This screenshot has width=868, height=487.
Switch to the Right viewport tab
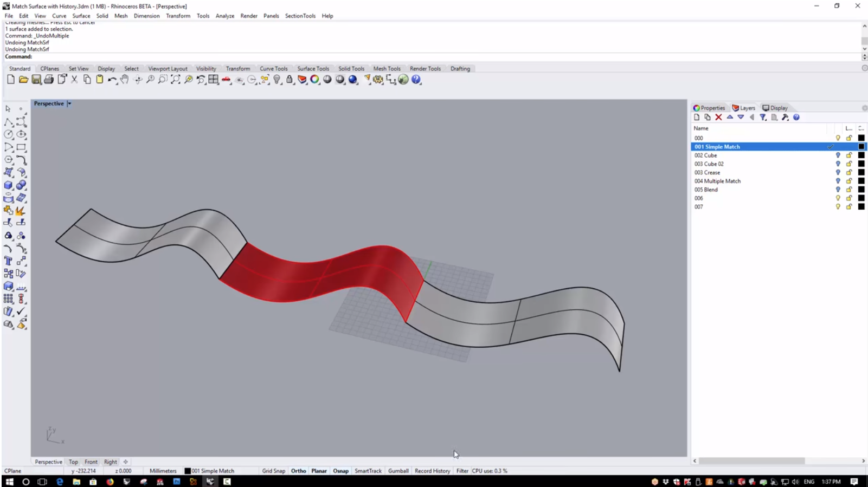tap(111, 462)
